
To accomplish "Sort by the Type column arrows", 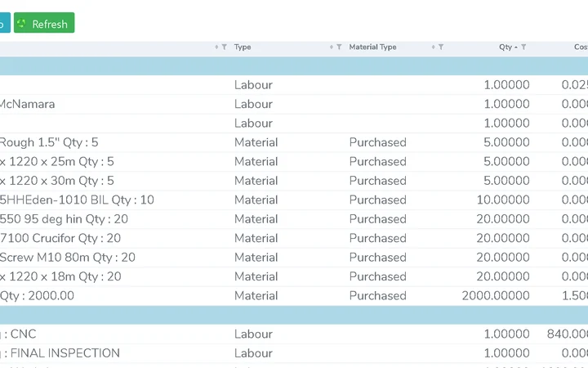I will point(331,47).
